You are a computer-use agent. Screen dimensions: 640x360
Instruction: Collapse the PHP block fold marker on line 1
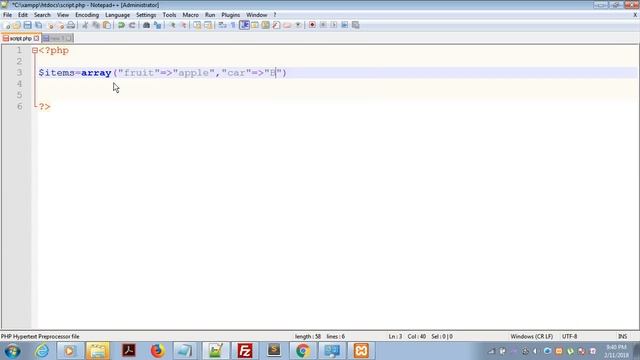pyautogui.click(x=35, y=51)
